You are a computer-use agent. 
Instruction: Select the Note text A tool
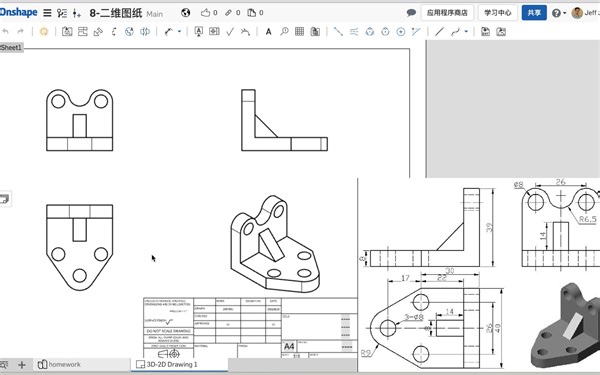click(x=269, y=32)
